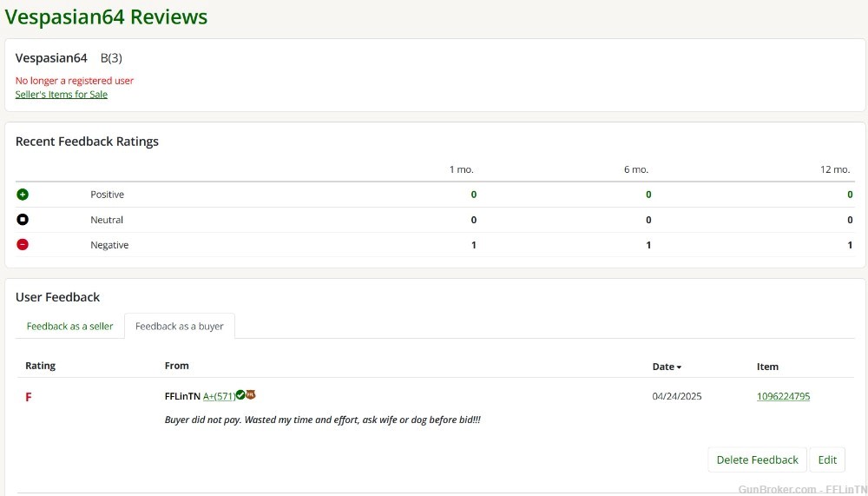Sort feedback by the Date column arrow
This screenshot has width=868, height=496.
(x=680, y=367)
